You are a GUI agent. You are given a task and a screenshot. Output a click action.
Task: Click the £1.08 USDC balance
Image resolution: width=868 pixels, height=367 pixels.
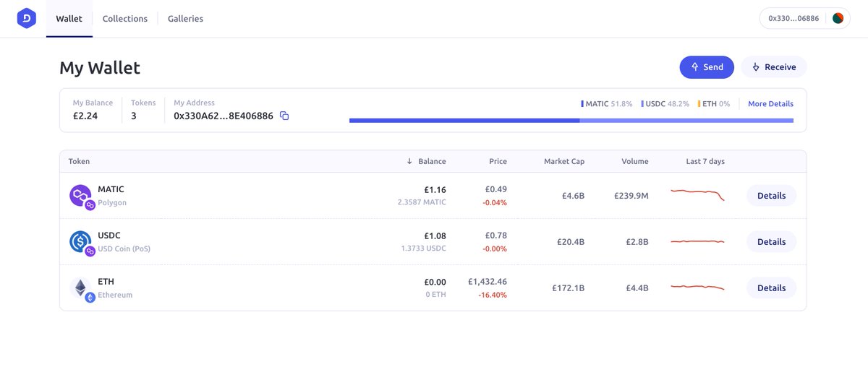click(x=435, y=236)
